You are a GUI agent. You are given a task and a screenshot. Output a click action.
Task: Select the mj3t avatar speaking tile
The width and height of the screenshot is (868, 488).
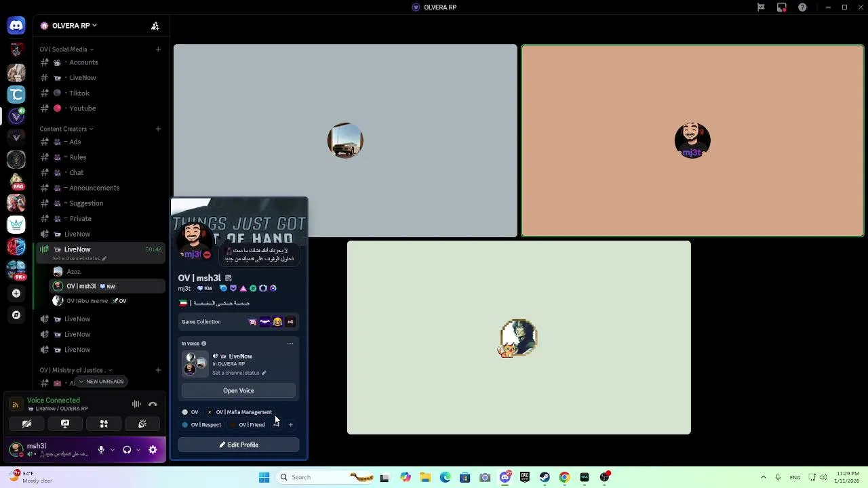point(692,141)
